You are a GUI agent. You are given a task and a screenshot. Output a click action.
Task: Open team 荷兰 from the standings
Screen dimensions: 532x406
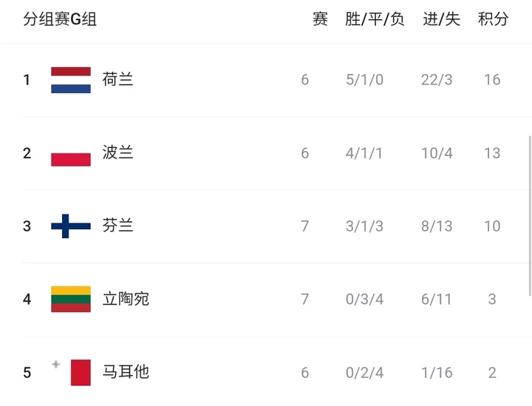[x=118, y=80]
